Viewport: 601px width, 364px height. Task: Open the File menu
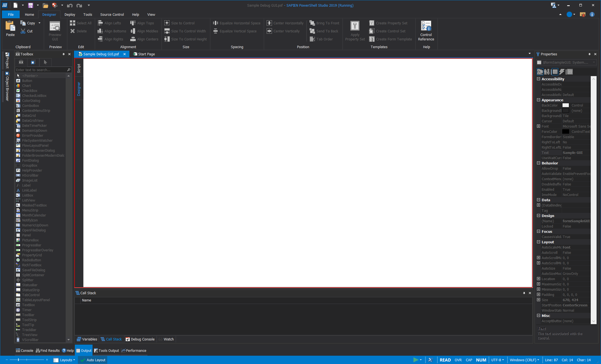(x=11, y=14)
